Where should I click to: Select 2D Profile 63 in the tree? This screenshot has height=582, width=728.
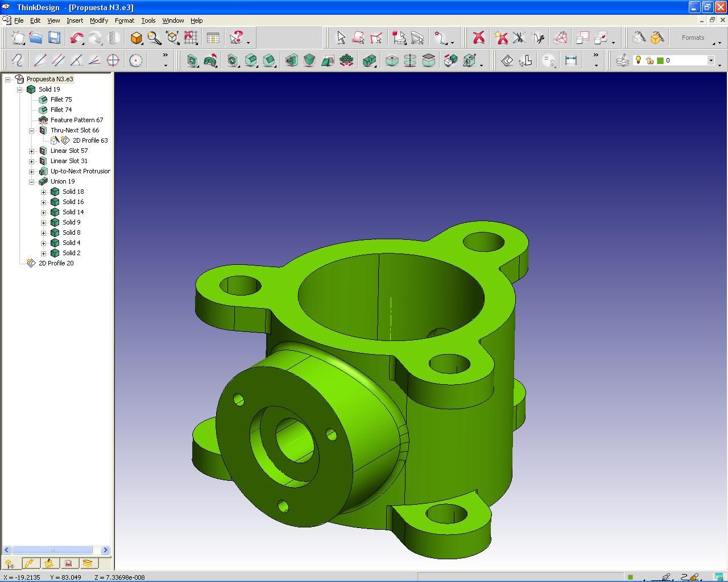tap(90, 140)
